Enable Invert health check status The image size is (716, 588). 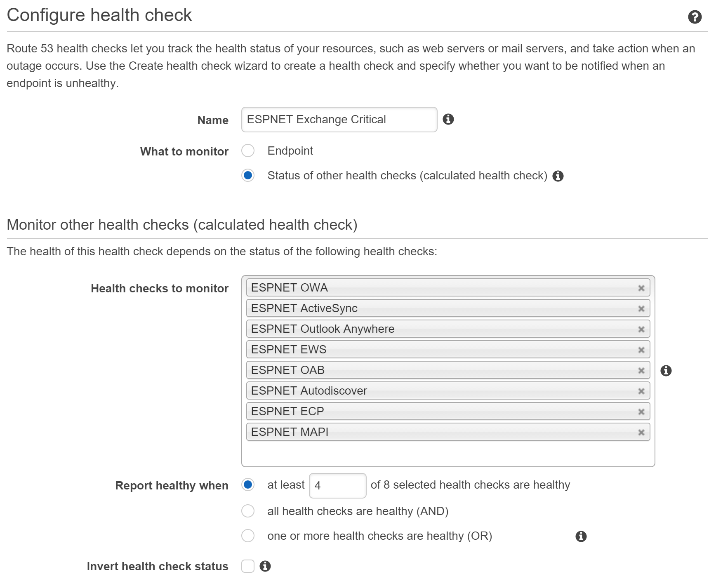(248, 566)
